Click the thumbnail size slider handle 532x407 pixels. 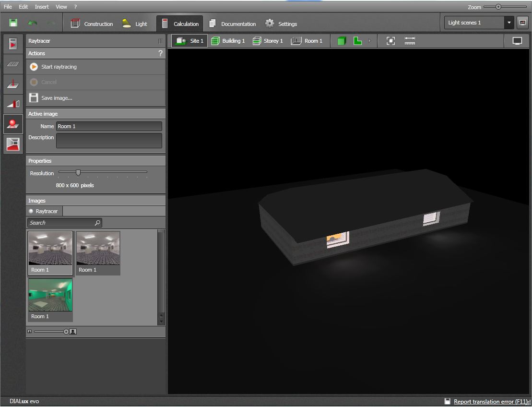(x=66, y=332)
